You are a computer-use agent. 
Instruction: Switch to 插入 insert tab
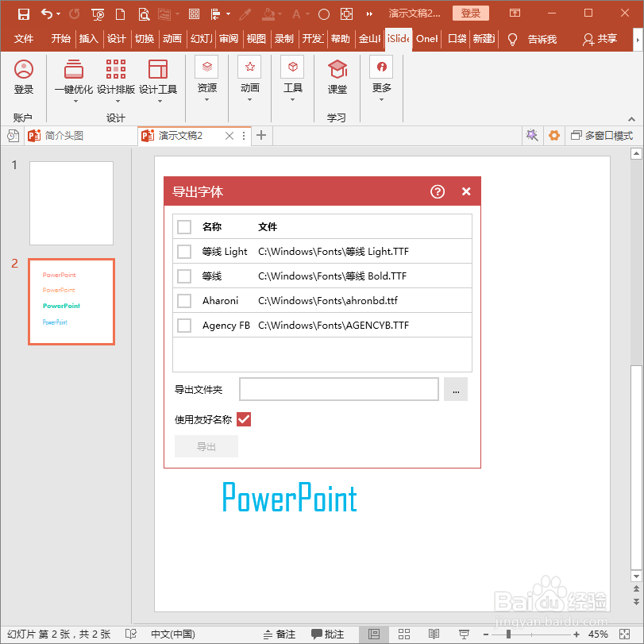pyautogui.click(x=89, y=39)
